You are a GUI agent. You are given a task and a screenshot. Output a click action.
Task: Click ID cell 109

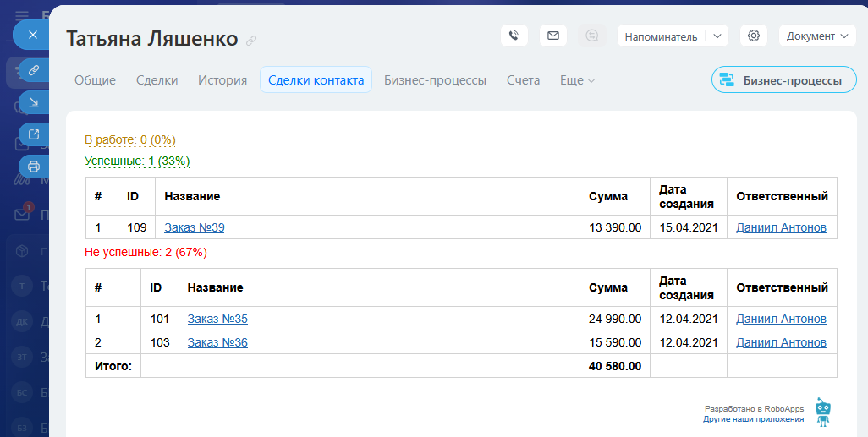click(x=137, y=227)
